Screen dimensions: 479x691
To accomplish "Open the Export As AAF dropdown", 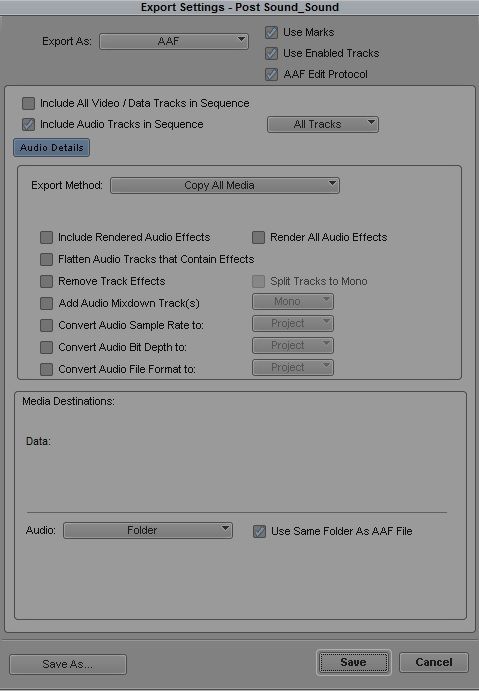I will tap(174, 41).
